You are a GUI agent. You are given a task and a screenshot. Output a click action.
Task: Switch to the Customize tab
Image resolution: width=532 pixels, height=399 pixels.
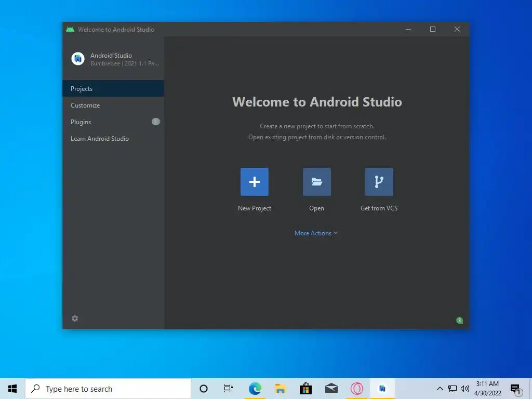pyautogui.click(x=113, y=105)
